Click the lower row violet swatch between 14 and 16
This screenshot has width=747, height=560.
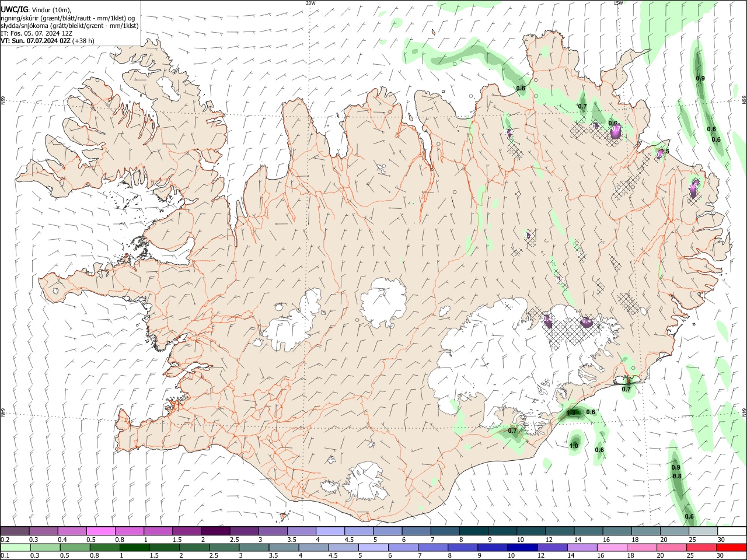tap(581, 548)
